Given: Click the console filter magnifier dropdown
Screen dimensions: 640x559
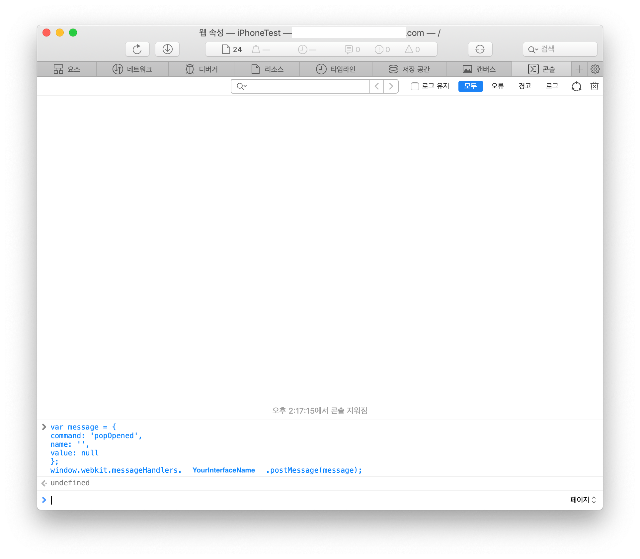Looking at the screenshot, I should coord(242,86).
